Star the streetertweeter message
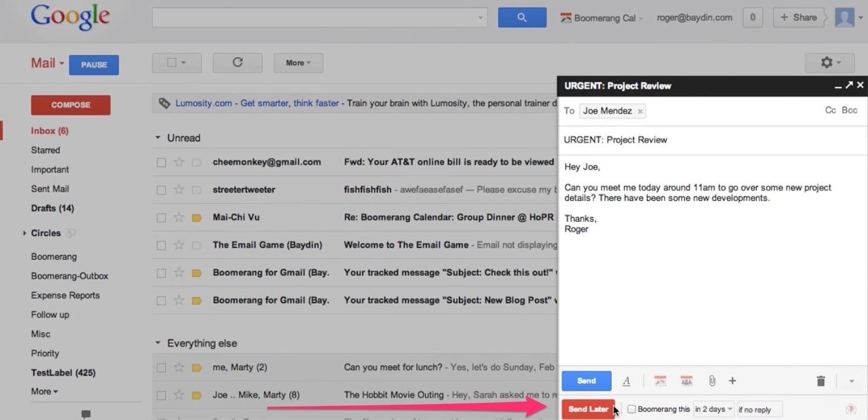The width and height of the screenshot is (868, 420). [x=179, y=190]
